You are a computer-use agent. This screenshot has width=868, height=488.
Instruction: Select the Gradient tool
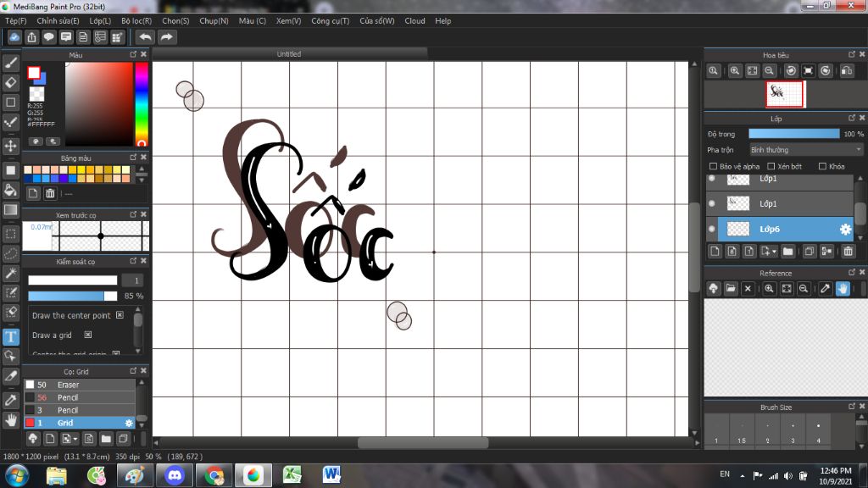click(10, 210)
